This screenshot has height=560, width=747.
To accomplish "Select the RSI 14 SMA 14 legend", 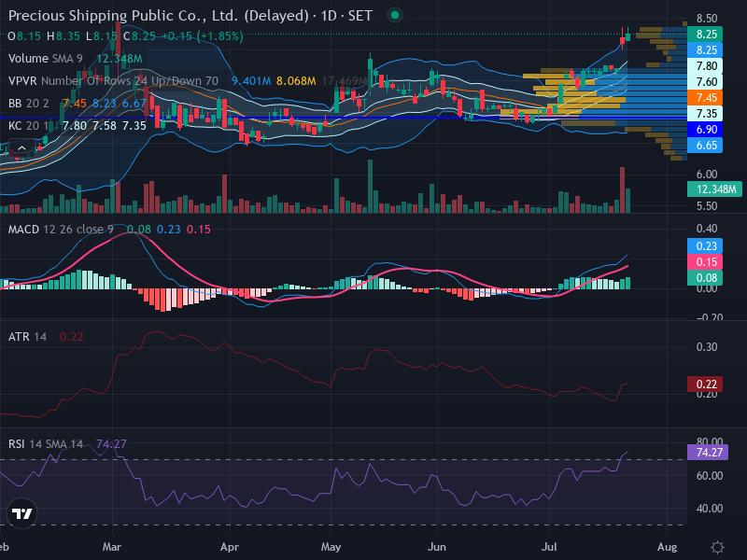I will (x=45, y=444).
